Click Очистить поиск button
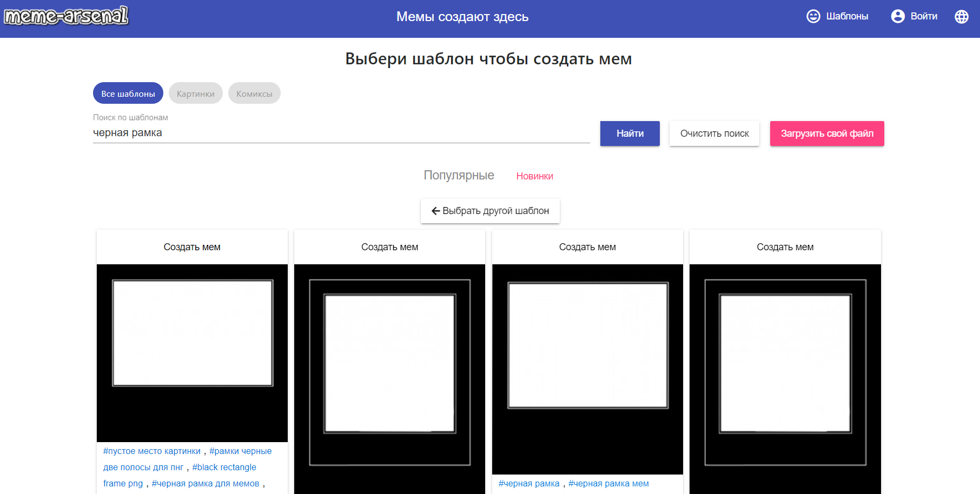Screen dimensions: 980x494 [x=714, y=133]
